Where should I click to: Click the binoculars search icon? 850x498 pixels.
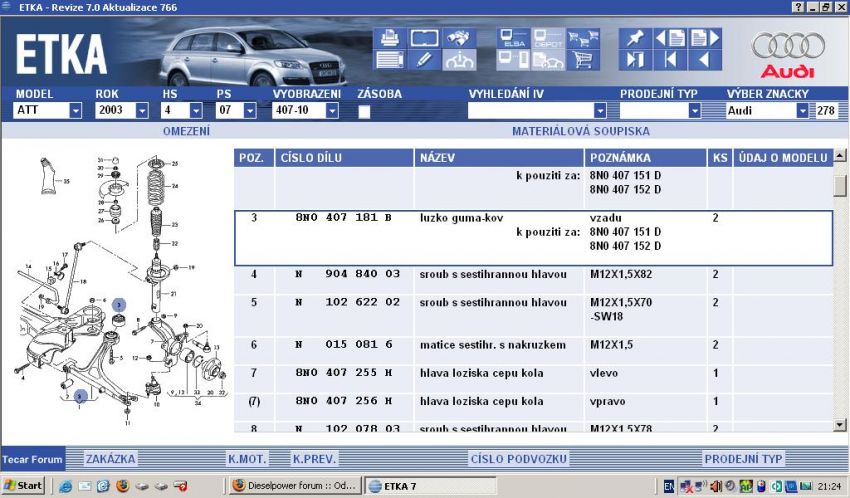coord(459,38)
